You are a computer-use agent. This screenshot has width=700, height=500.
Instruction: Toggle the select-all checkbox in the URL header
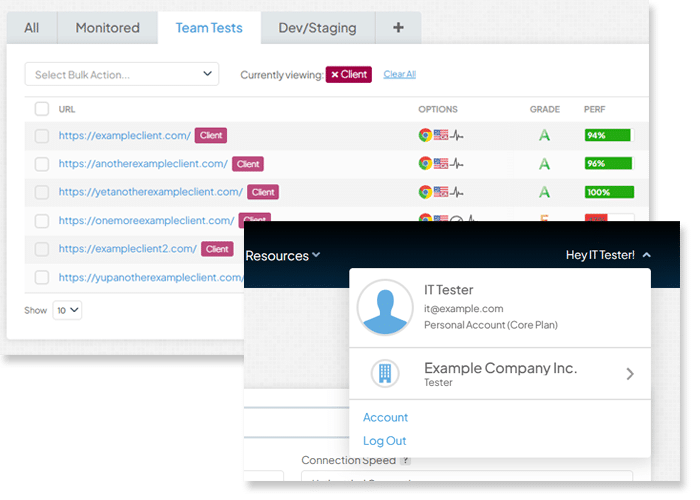pos(42,109)
